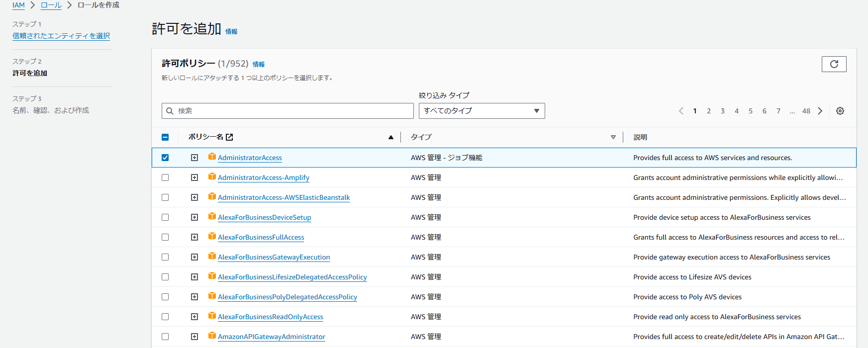Click the refresh policies button

(834, 64)
